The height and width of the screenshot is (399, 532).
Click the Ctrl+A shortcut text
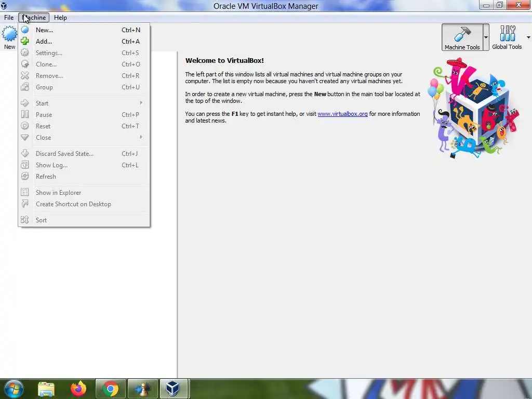coord(130,42)
